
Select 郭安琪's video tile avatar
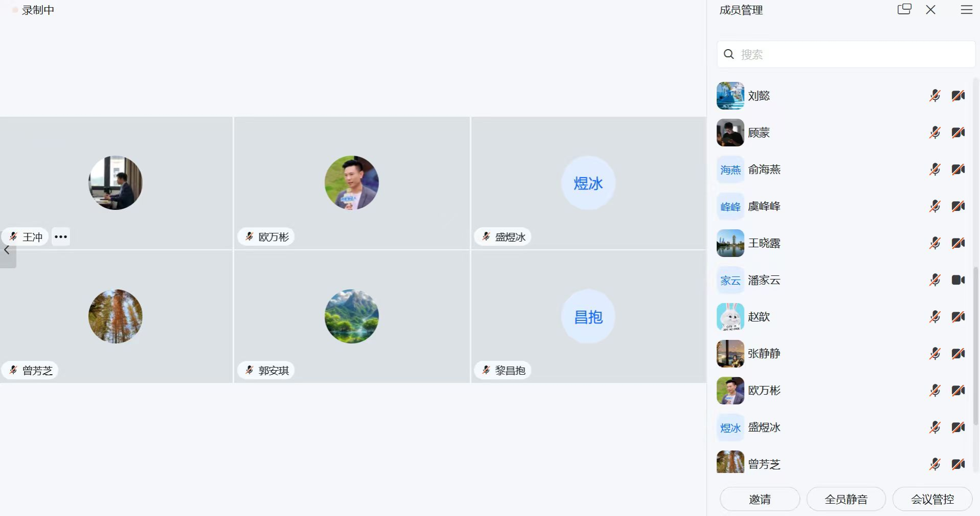pyautogui.click(x=351, y=316)
